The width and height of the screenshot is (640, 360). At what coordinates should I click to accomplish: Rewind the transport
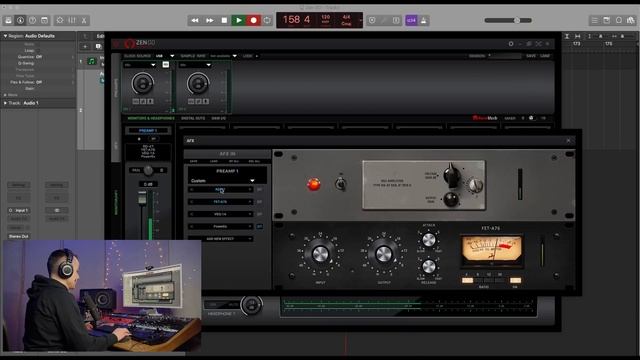point(195,20)
